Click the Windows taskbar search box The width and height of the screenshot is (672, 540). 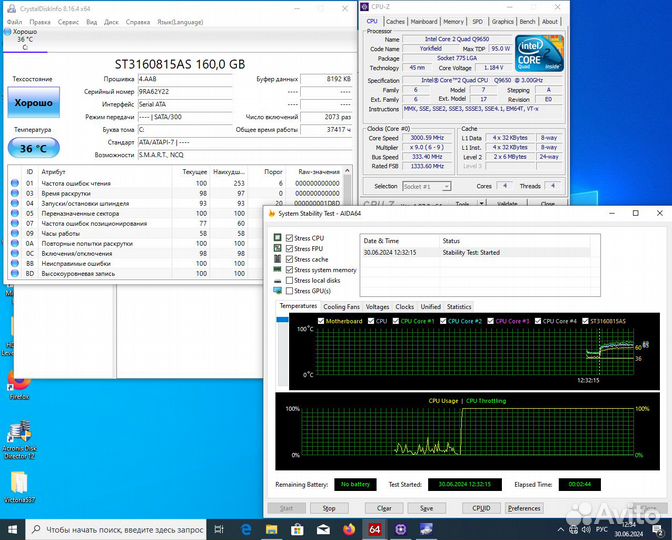tap(120, 529)
